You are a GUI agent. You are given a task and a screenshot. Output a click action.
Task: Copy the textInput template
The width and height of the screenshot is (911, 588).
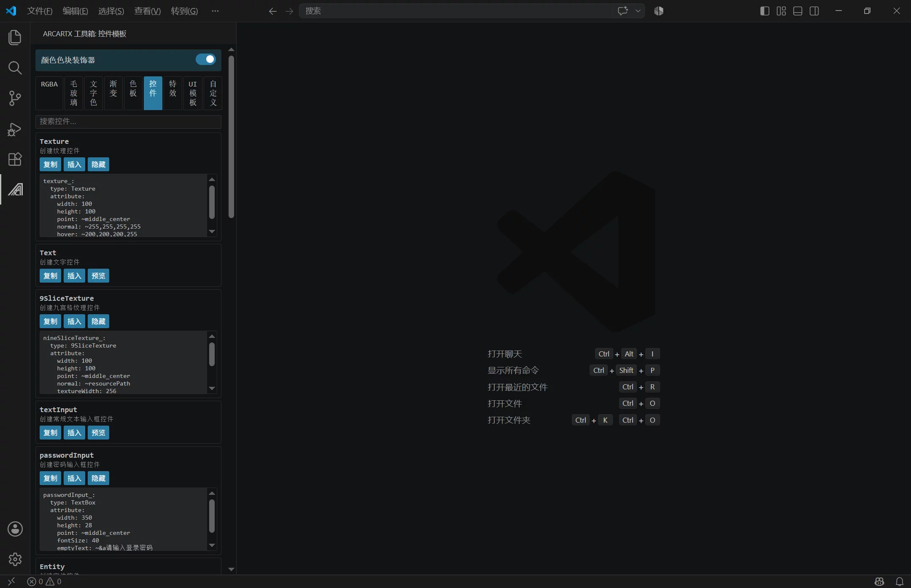[x=50, y=433]
